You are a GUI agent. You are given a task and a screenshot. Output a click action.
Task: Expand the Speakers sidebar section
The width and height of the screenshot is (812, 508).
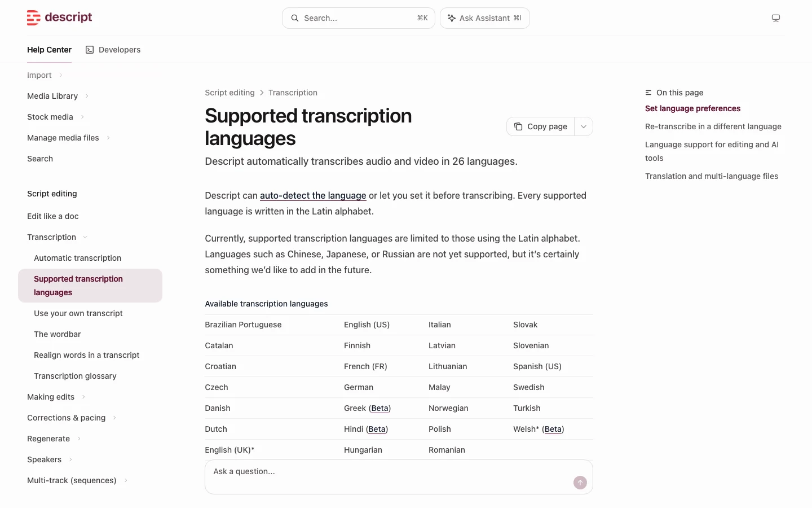70,459
